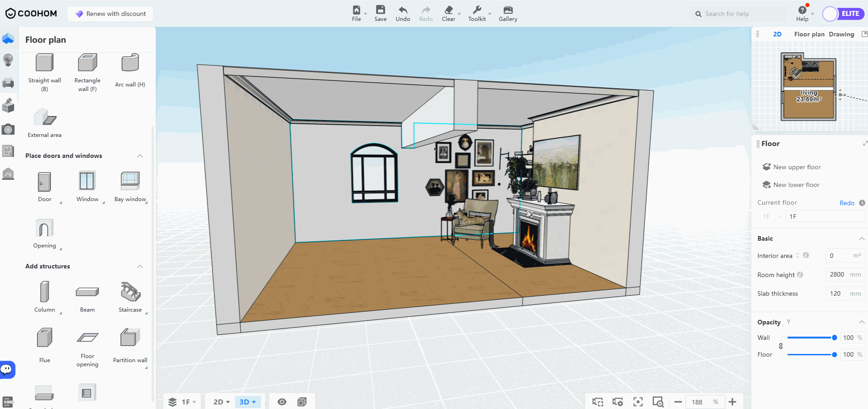Screen dimensions: 868x409
Task: Collapse Place doors and windows section
Action: tap(140, 156)
